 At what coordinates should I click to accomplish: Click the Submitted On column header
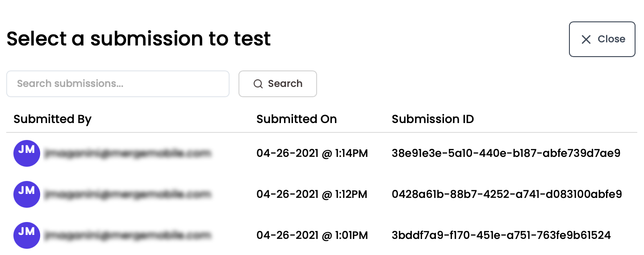[297, 119]
